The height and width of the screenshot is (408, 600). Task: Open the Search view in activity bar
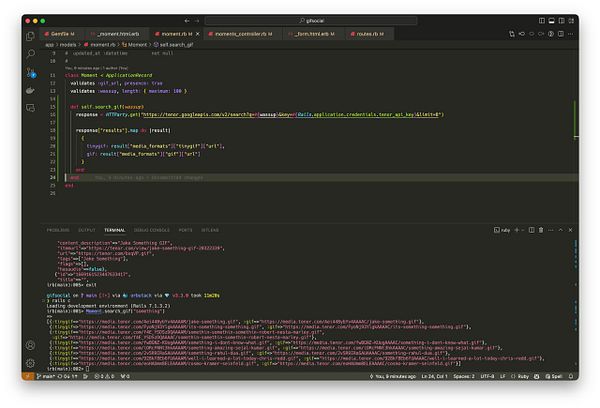pyautogui.click(x=30, y=54)
